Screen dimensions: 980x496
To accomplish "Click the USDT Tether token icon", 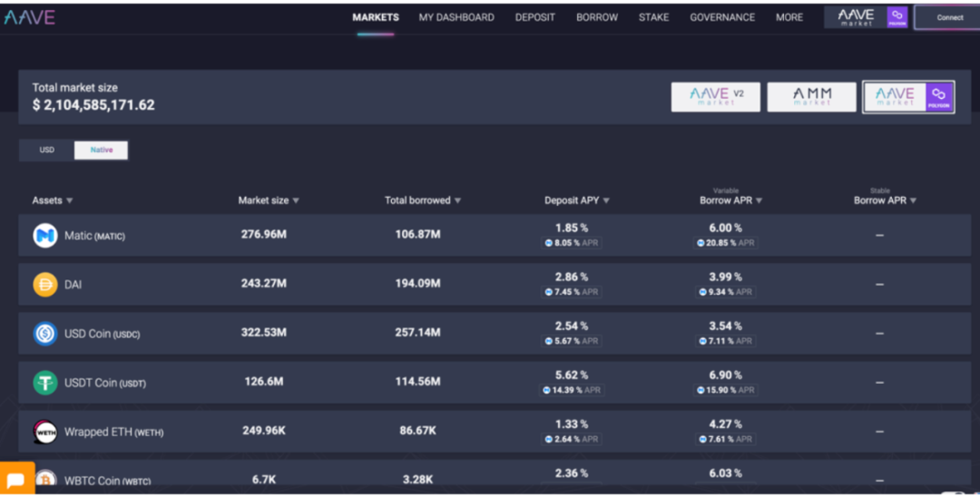I will (45, 383).
